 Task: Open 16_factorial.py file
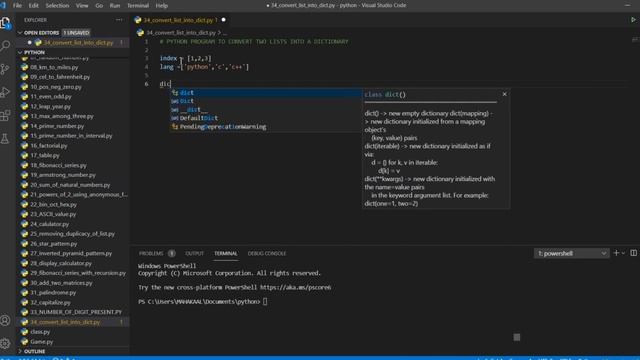49,146
